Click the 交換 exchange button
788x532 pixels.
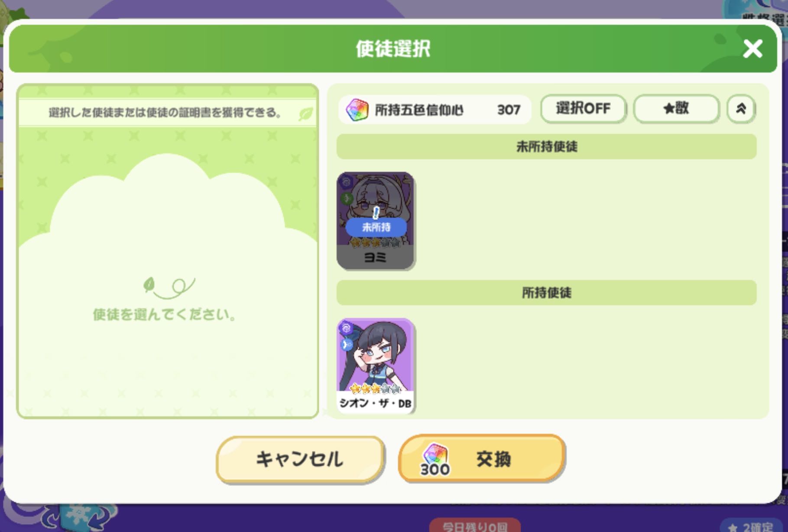tap(481, 459)
